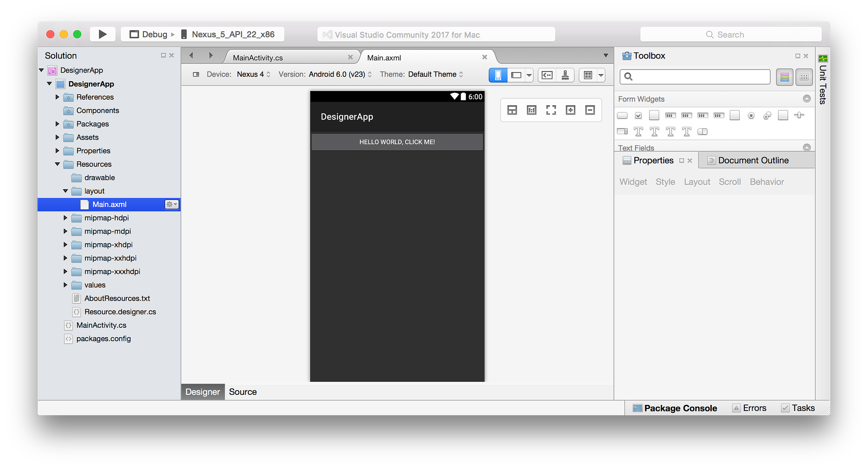This screenshot has width=868, height=469.
Task: Select packages.config in Solution tree
Action: pos(103,339)
